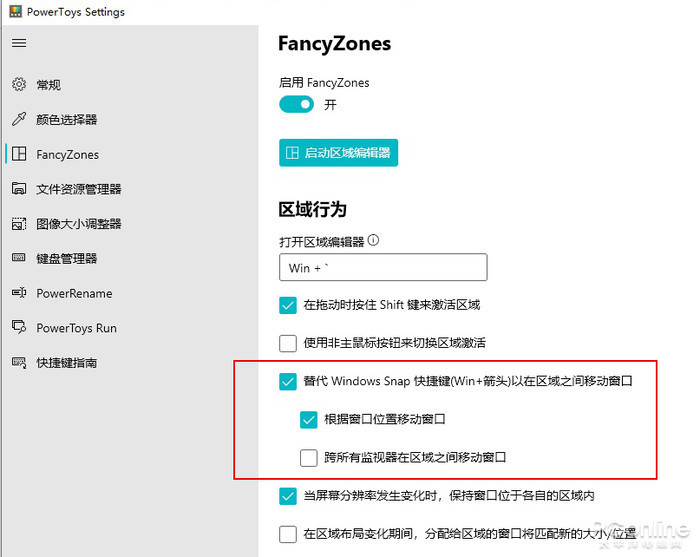Click the Keyboard Manager (键盘管理器) icon
The width and height of the screenshot is (700, 557).
19,258
